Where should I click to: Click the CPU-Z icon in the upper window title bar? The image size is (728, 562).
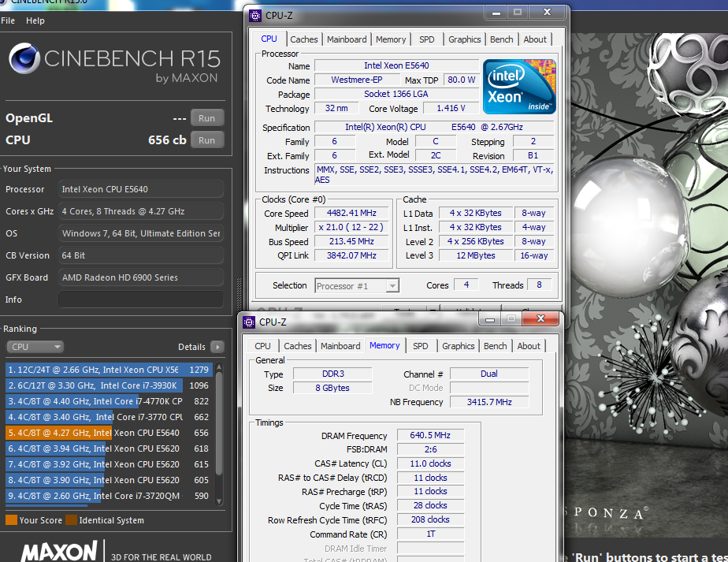(255, 16)
